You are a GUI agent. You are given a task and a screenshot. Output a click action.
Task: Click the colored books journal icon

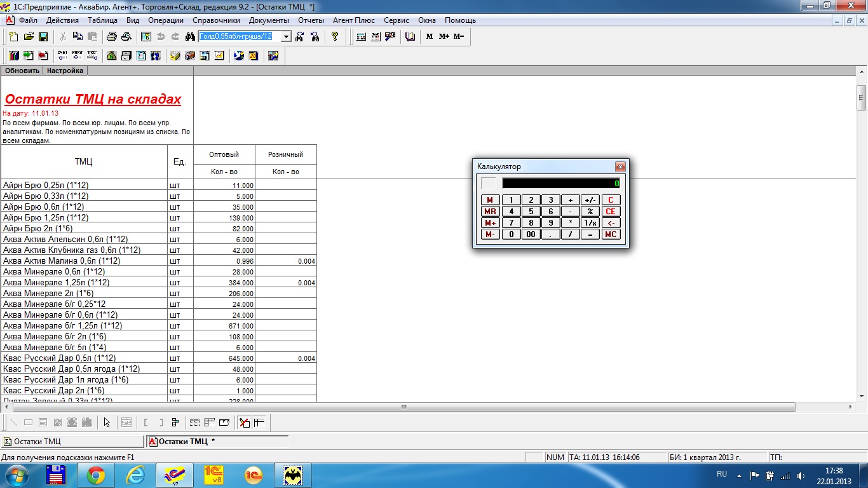tap(13, 56)
